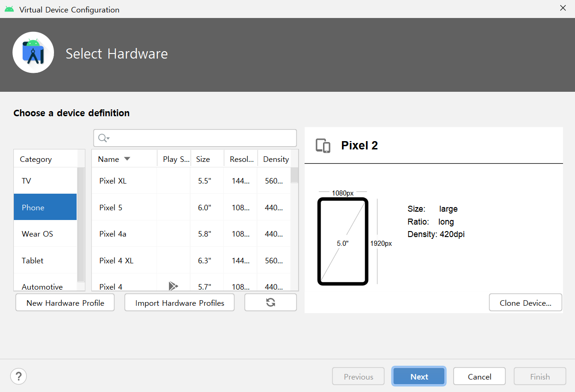Viewport: 575px width, 392px height.
Task: Click the New Hardware Profile button
Action: pyautogui.click(x=65, y=303)
